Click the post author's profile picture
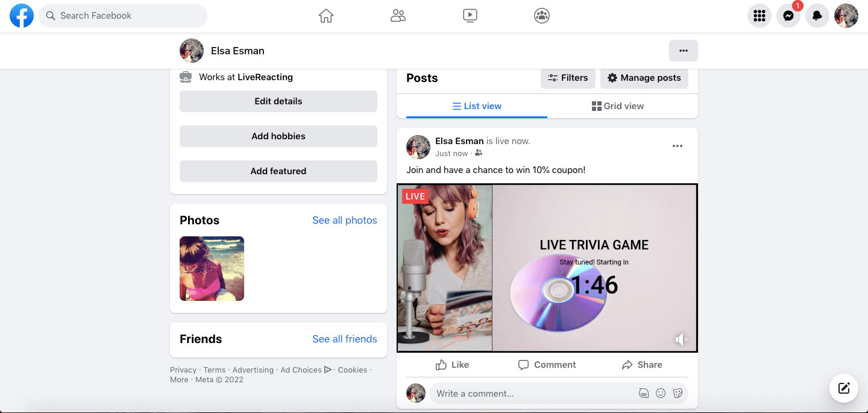This screenshot has width=868, height=413. (x=418, y=147)
